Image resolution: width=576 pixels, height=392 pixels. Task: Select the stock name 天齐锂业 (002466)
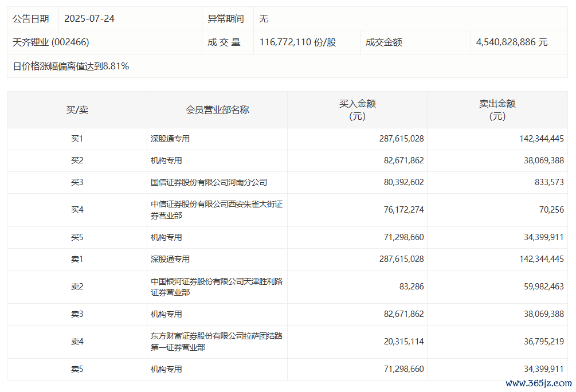point(51,42)
